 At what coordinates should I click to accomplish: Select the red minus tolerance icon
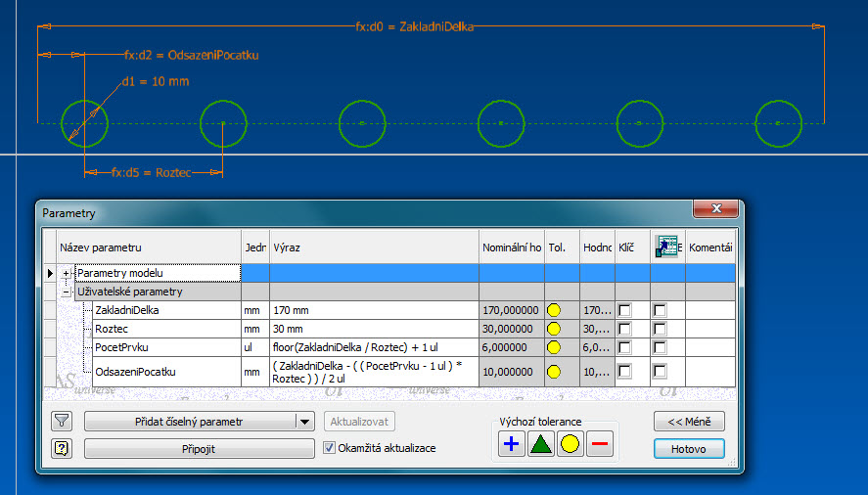[x=600, y=444]
